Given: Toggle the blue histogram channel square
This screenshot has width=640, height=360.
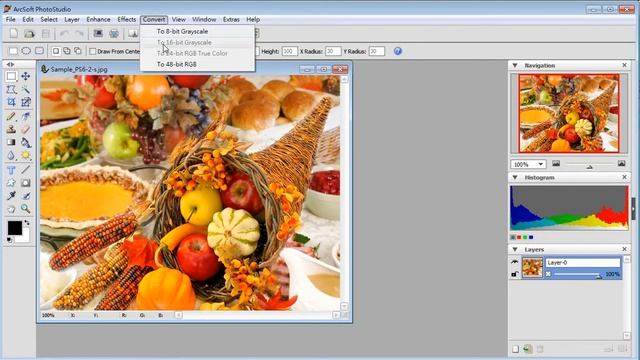Looking at the screenshot, I should [x=531, y=237].
